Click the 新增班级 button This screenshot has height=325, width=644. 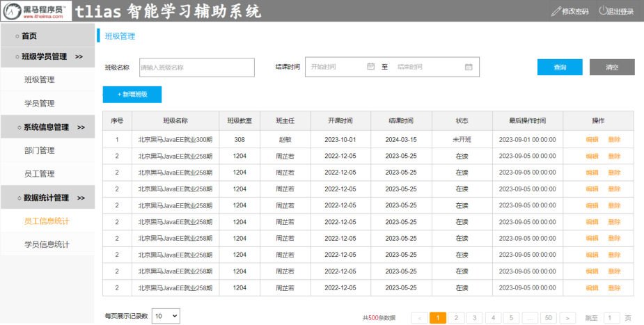(132, 95)
